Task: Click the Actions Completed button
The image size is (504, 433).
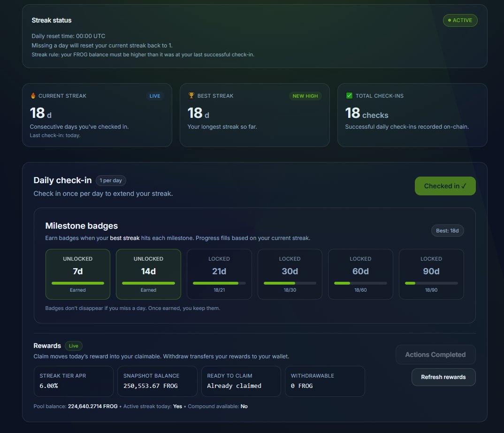Action: pos(435,355)
